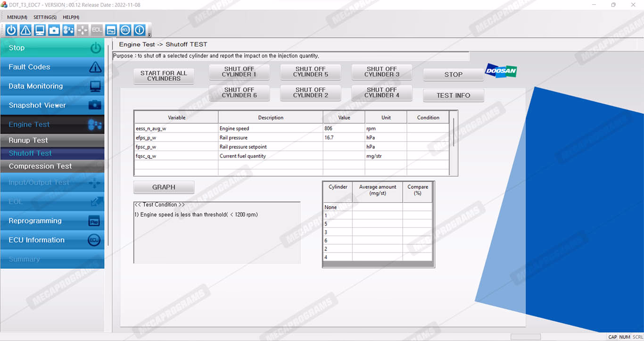Click the info 'i' toolbar icon
Screen dimensions: 644x341
click(x=140, y=30)
